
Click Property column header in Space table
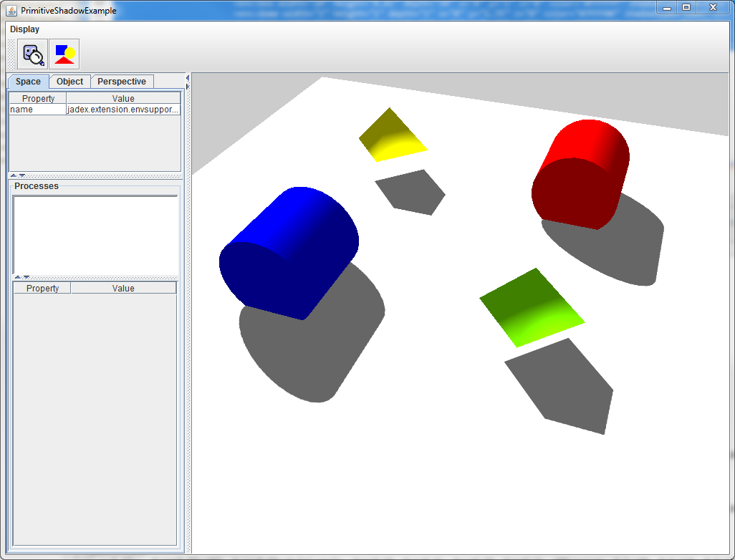[x=38, y=99]
